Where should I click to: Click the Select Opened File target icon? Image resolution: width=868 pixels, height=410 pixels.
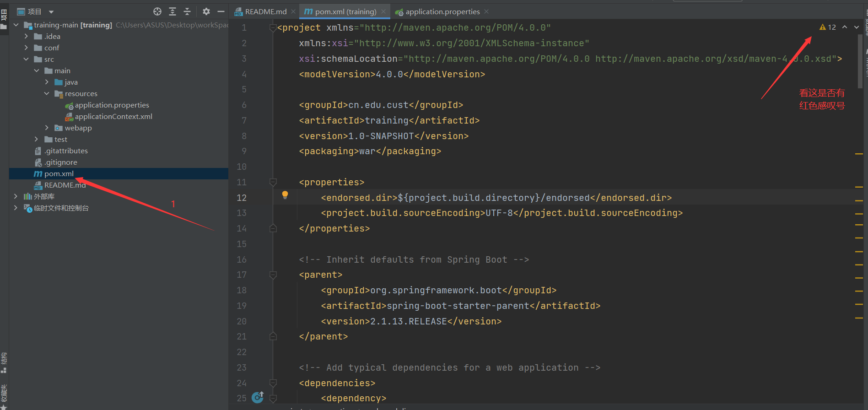coord(157,11)
